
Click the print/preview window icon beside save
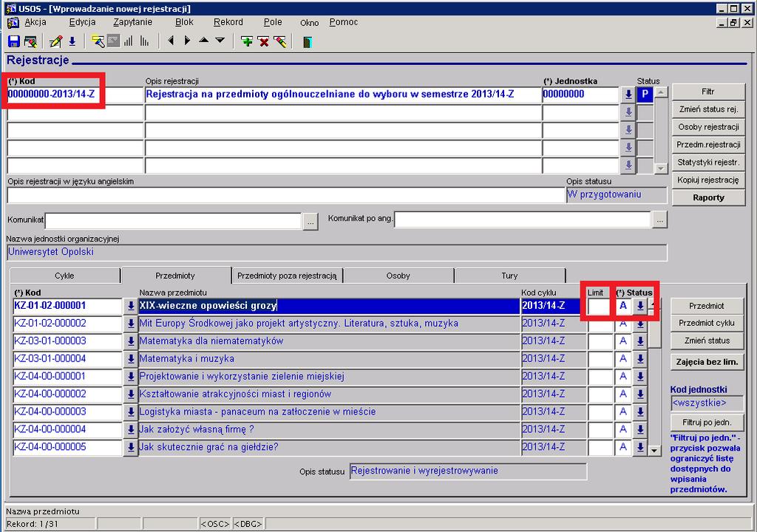click(x=30, y=41)
